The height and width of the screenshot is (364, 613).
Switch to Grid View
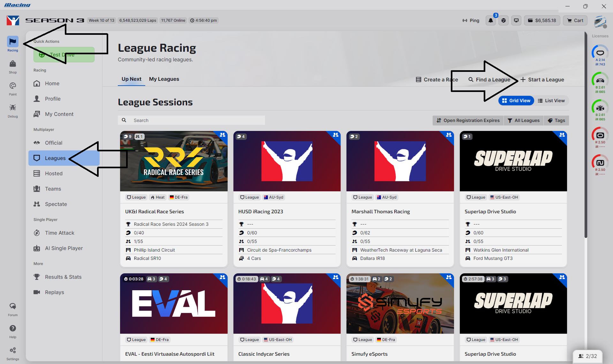[516, 101]
